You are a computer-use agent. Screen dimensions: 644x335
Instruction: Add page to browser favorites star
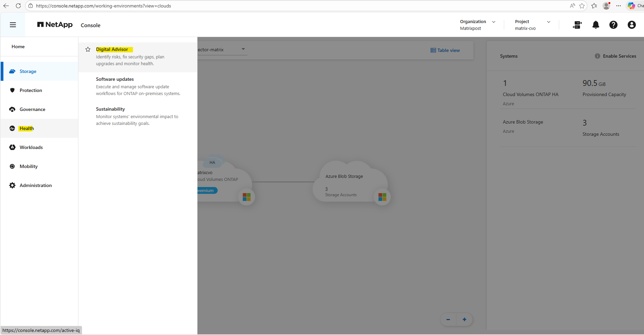582,6
